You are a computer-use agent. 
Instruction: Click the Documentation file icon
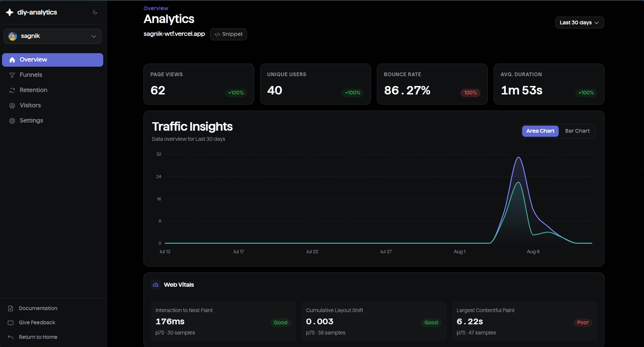click(10, 308)
